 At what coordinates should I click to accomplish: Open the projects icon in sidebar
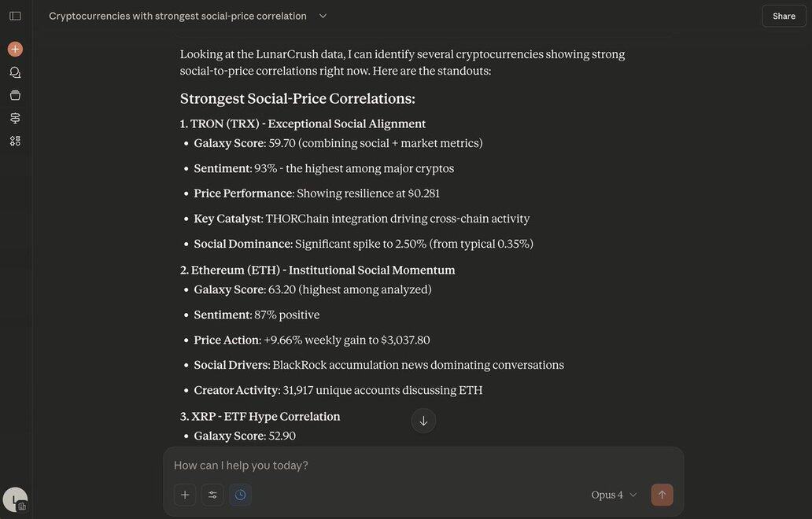click(x=15, y=95)
